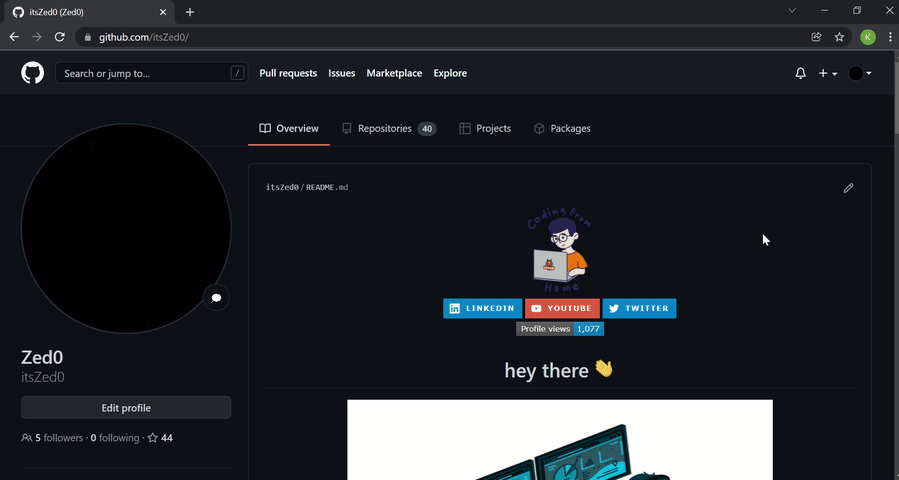This screenshot has height=480, width=899.
Task: Reload the page
Action: click(x=60, y=37)
